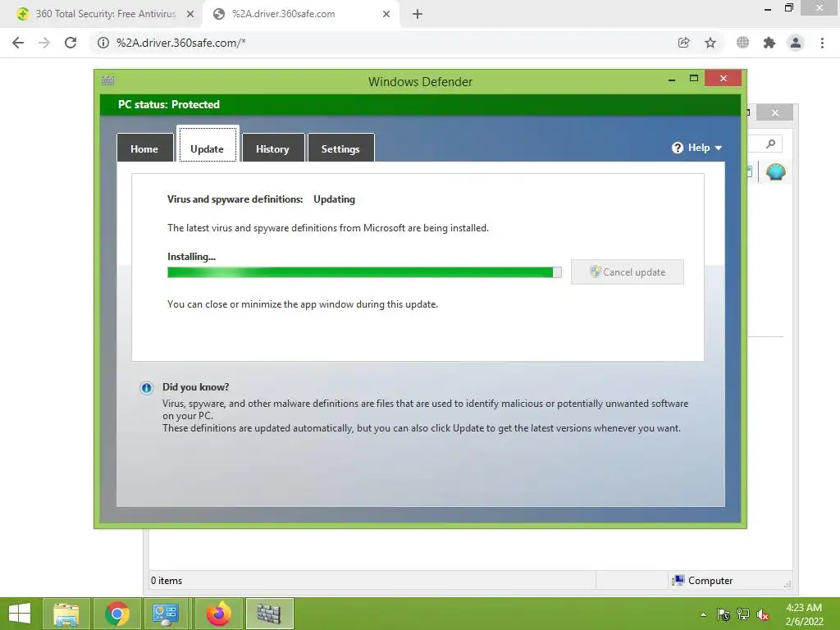Click the Cancel update button
The image size is (840, 630).
(628, 272)
